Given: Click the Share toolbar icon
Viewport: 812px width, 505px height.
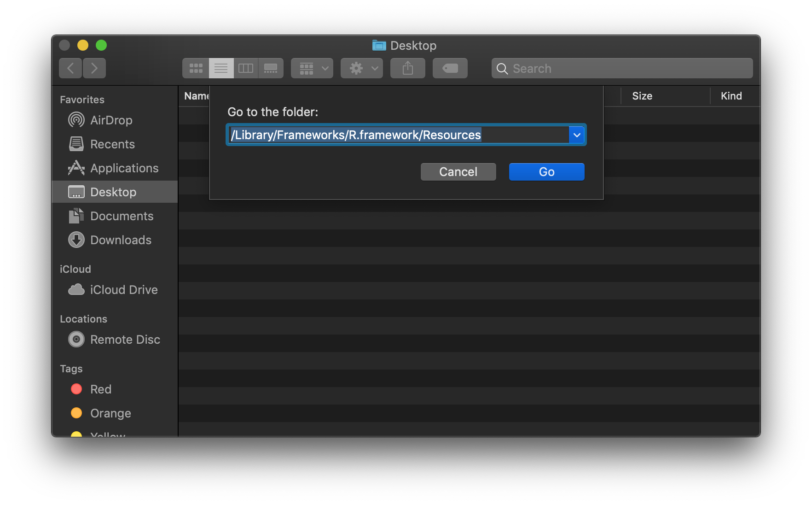Looking at the screenshot, I should [x=408, y=68].
